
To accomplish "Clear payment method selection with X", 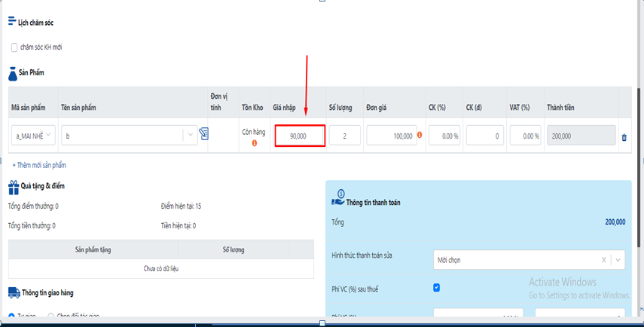I will tap(603, 260).
